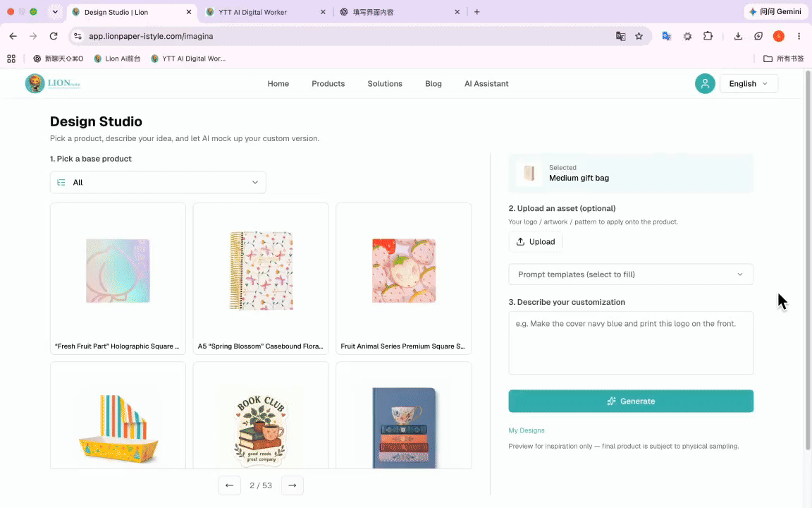Screen dimensions: 812x508
Task: Close the Design Studio tab
Action: [188, 12]
